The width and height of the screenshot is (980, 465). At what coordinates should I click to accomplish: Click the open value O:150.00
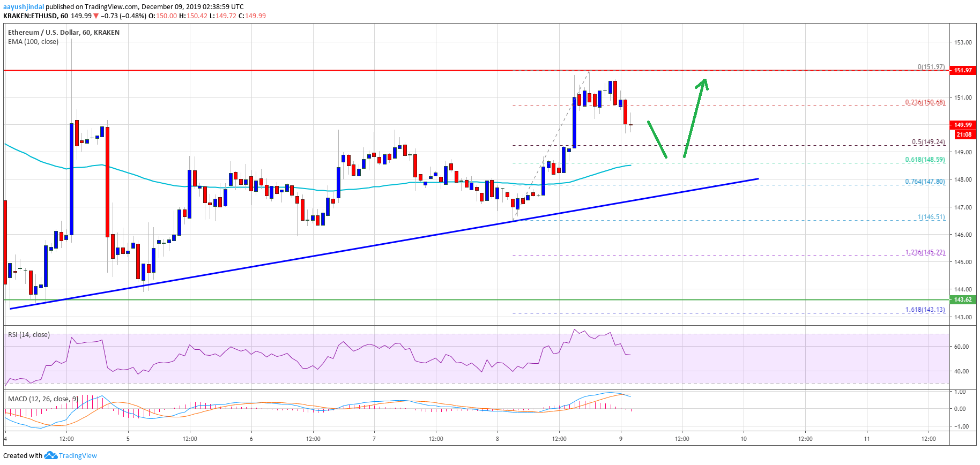(162, 16)
